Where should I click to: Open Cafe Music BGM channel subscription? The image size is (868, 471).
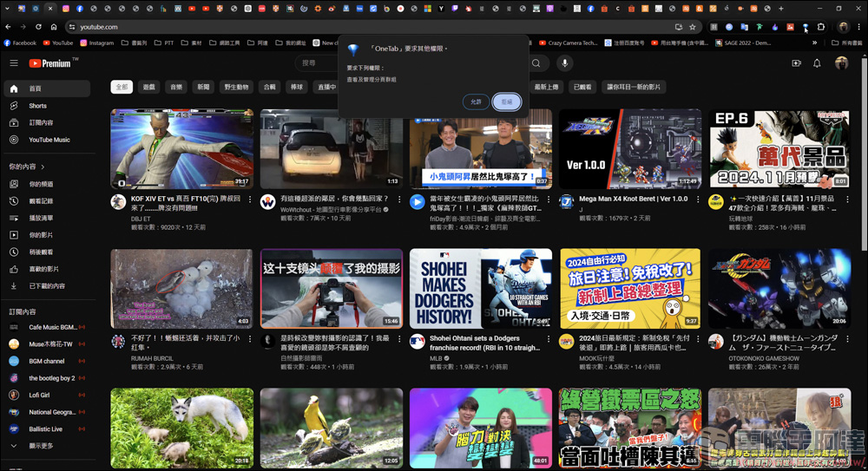click(47, 327)
